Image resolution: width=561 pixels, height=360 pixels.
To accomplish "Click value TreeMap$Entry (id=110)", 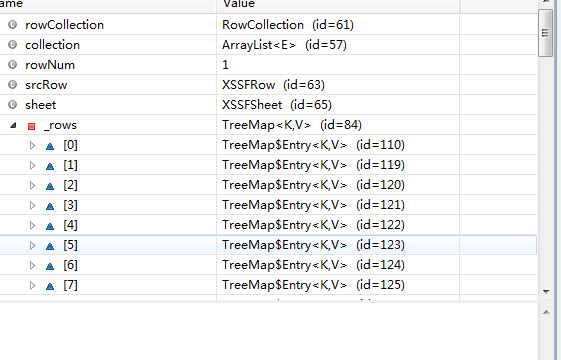I will [x=313, y=145].
